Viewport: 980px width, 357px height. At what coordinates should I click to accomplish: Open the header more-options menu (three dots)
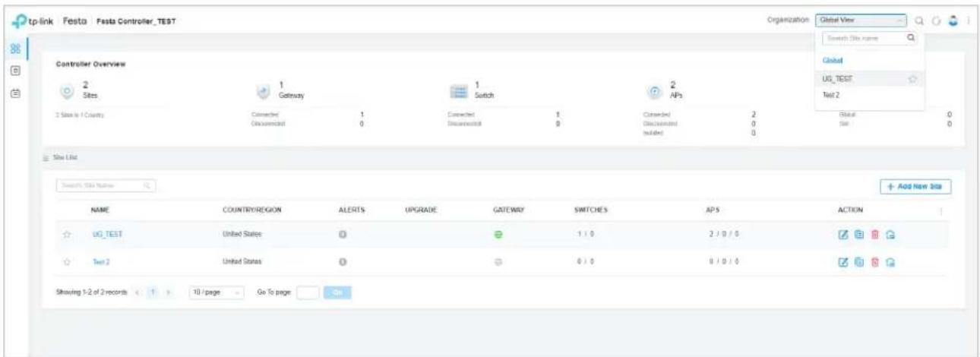tap(967, 21)
